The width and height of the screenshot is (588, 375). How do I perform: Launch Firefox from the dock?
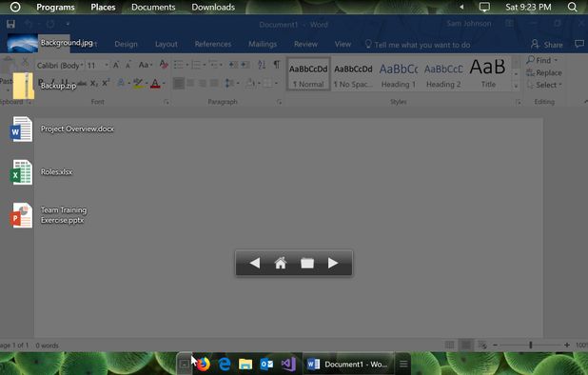[x=204, y=364]
